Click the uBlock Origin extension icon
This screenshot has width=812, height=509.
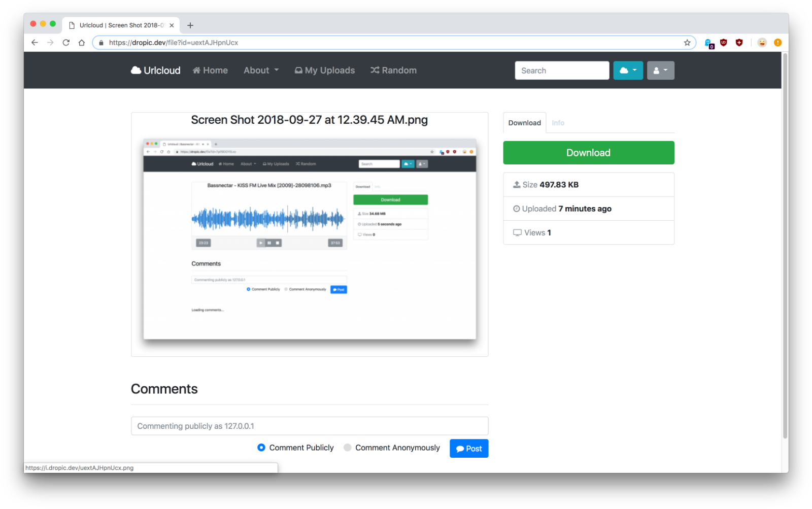click(724, 43)
